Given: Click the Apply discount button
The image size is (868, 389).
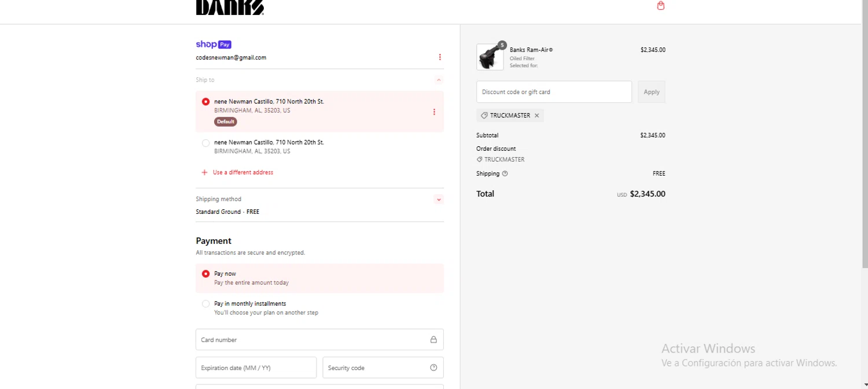Looking at the screenshot, I should pyautogui.click(x=652, y=92).
